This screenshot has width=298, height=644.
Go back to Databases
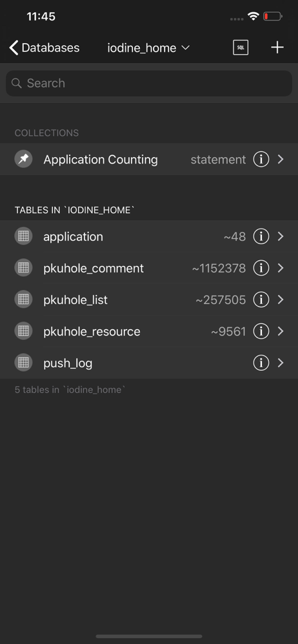click(45, 48)
